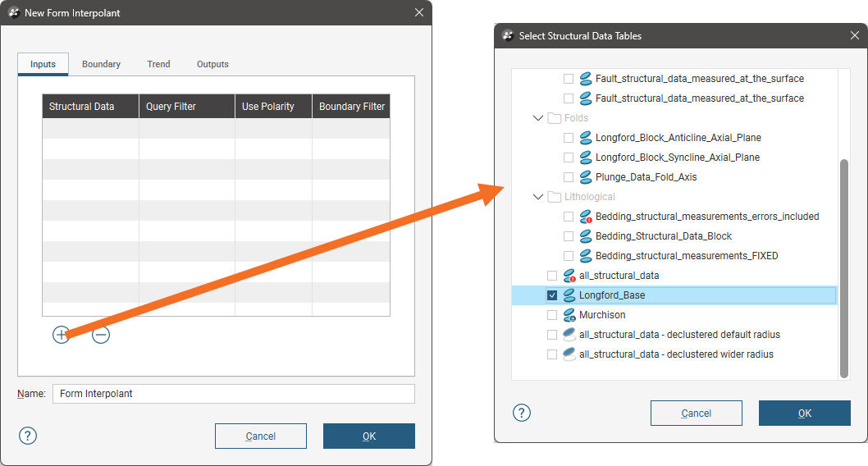Viewport: 868px width, 466px height.
Task: Click the Plunge_Data_Fold_Axis table icon
Action: click(586, 177)
